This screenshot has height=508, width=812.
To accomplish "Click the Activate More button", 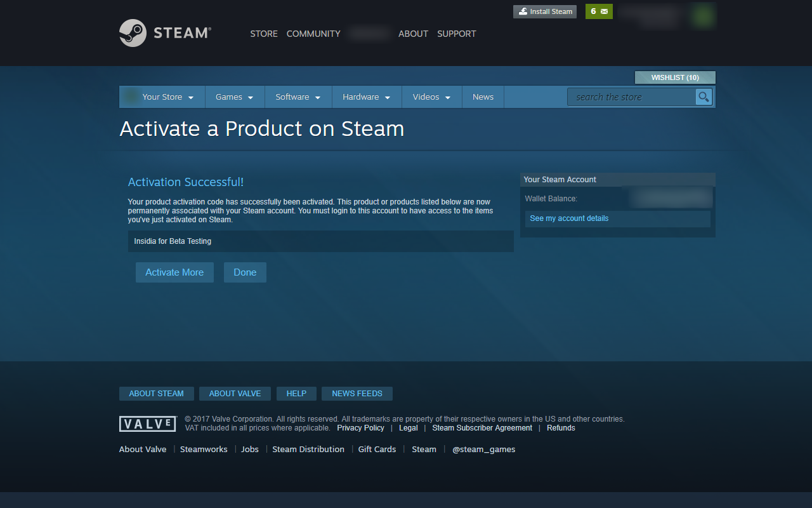I will pyautogui.click(x=174, y=272).
